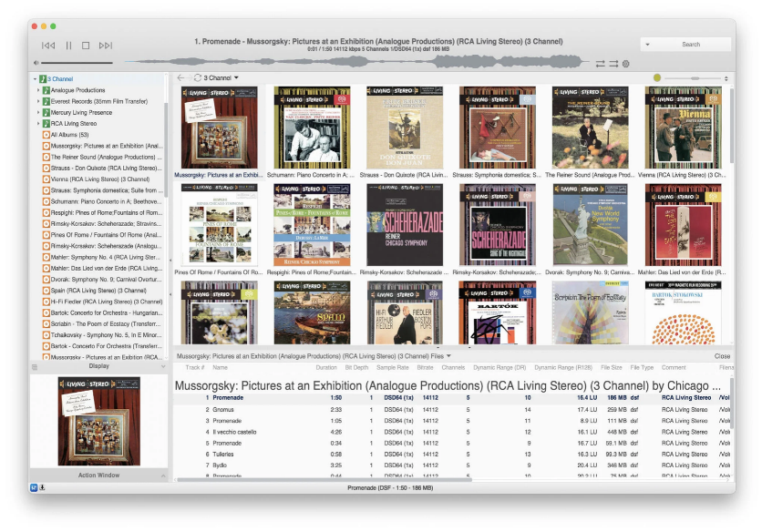Sort by Dynamic Range (DR) column header
This screenshot has width=762, height=532.
499,368
